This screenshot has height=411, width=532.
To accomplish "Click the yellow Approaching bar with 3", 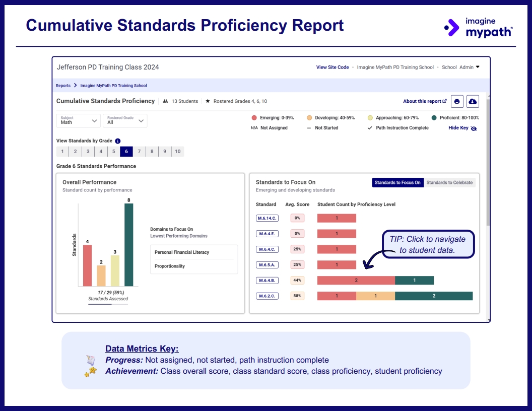I will click(x=115, y=270).
